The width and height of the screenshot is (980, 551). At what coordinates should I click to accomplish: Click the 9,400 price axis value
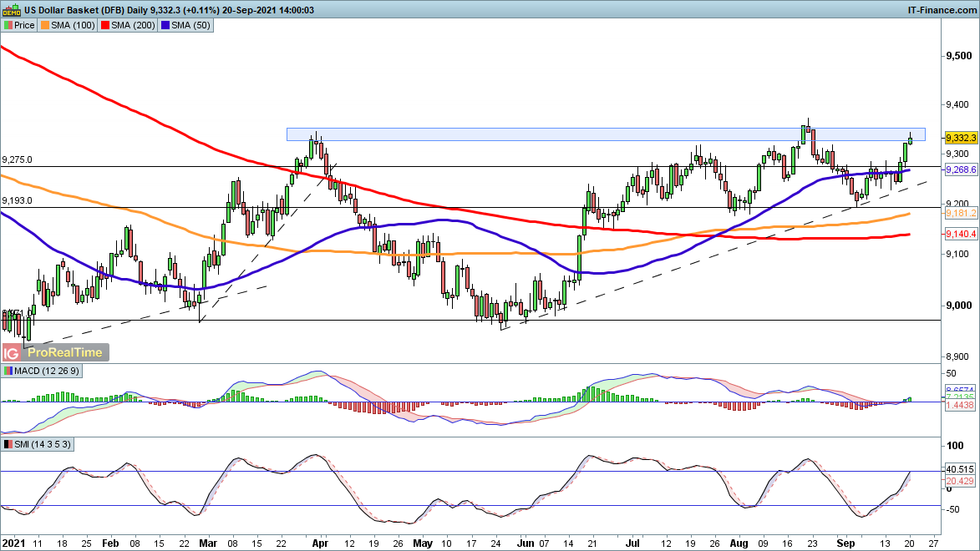959,105
